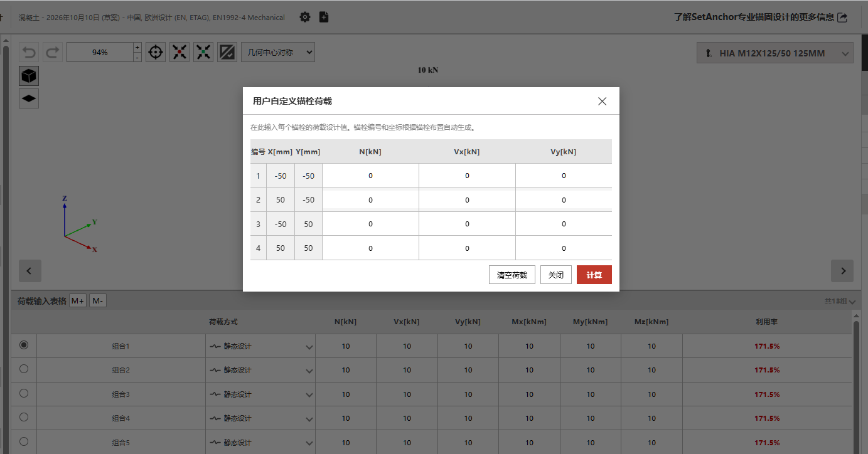Switch to 3D cube view
Viewport: 868px width, 454px height.
tap(29, 76)
